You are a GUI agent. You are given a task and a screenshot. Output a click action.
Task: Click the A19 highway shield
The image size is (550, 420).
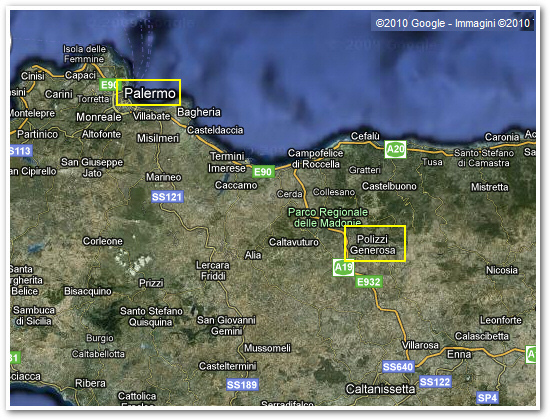coord(343,268)
